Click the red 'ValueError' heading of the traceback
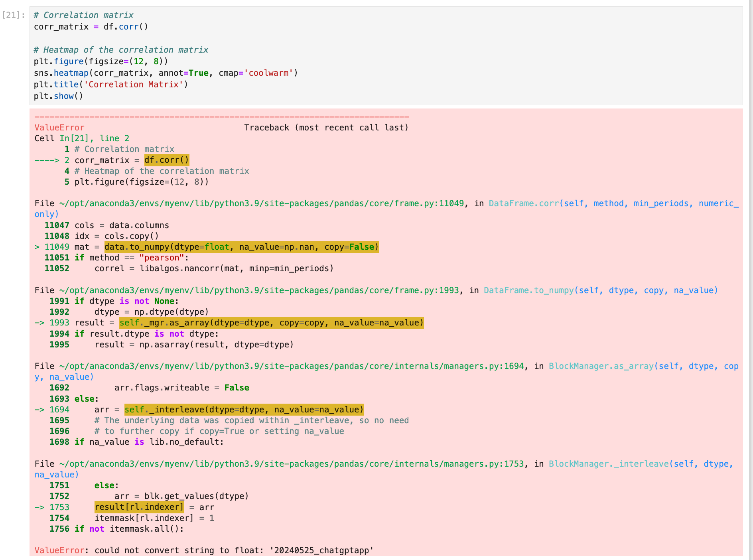753x560 pixels. pyautogui.click(x=59, y=128)
